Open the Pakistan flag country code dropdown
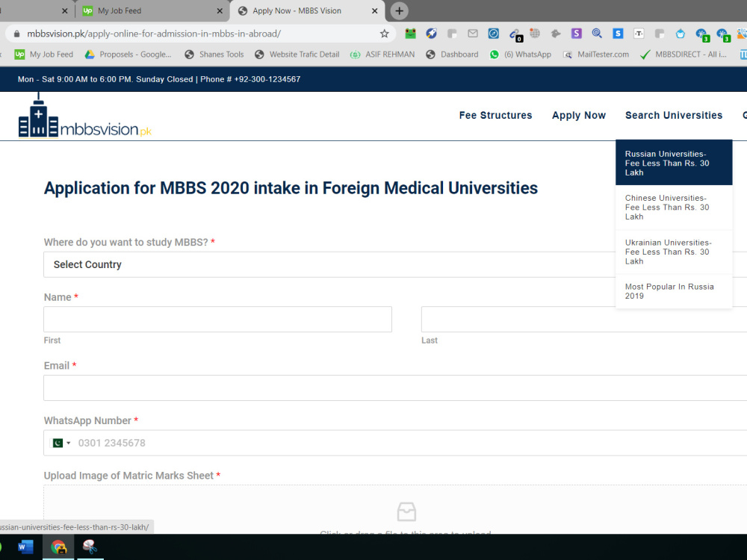Image resolution: width=747 pixels, height=560 pixels. tap(61, 443)
